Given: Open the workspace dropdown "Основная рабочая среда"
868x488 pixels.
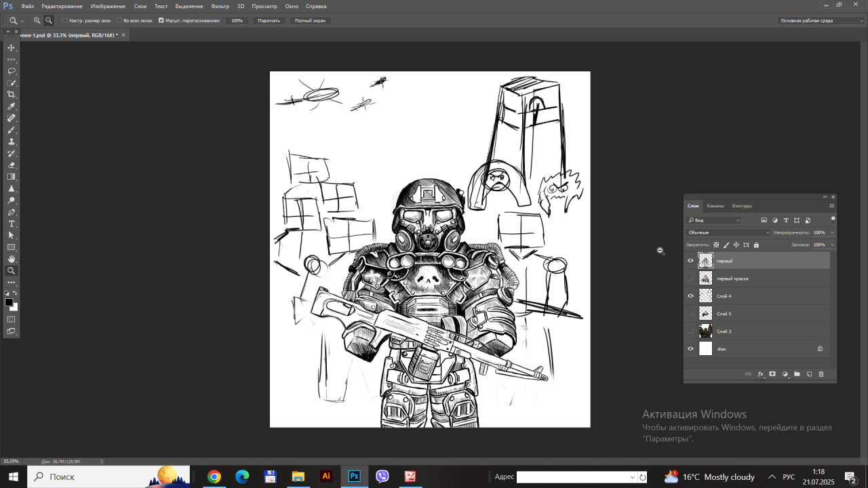Looking at the screenshot, I should (821, 20).
